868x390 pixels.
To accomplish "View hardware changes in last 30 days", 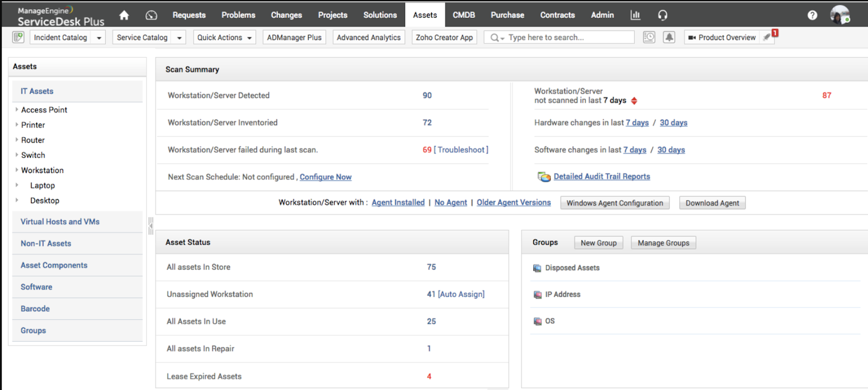I will 673,123.
